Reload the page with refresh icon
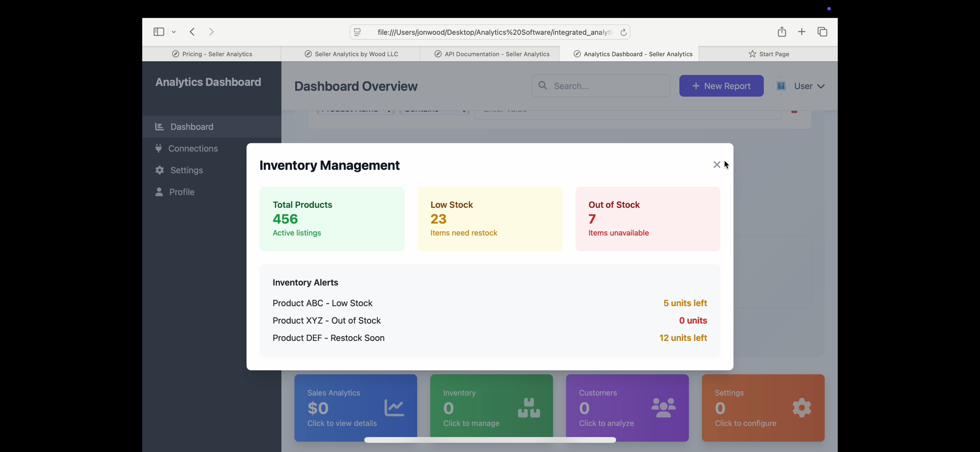This screenshot has height=452, width=980. (623, 32)
